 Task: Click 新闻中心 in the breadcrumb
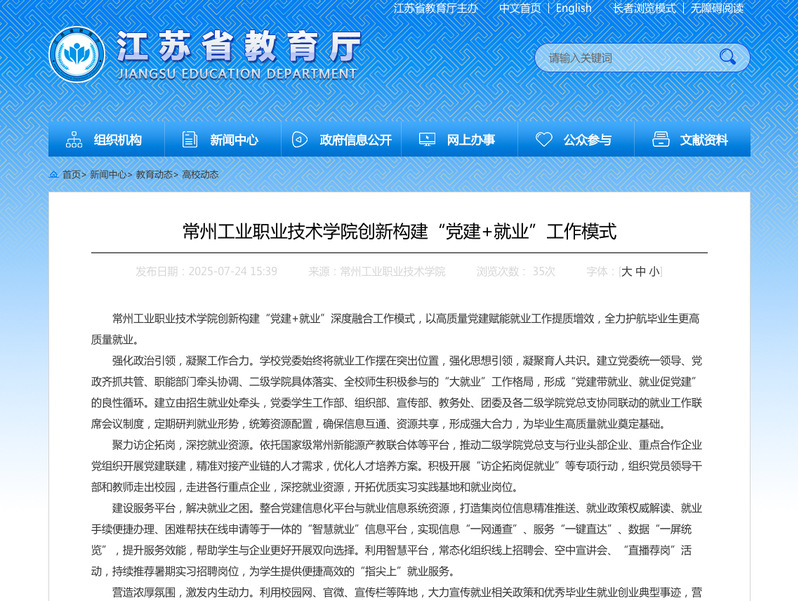click(108, 175)
